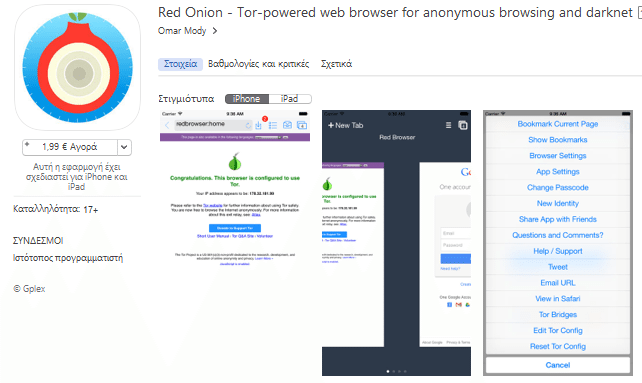Click Reset Tor Config
The width and height of the screenshot is (642, 383).
coord(558,347)
